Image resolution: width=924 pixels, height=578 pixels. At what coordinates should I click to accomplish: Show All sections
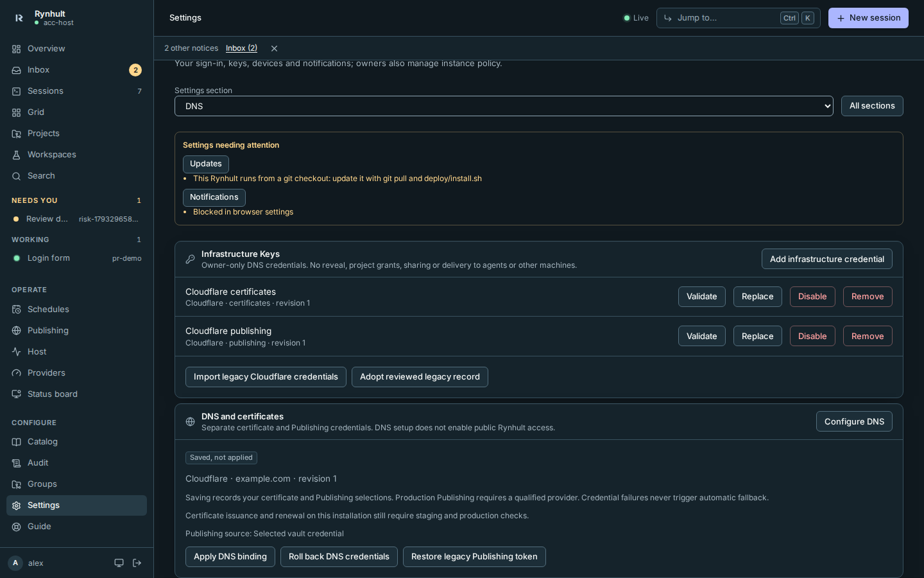coord(872,106)
